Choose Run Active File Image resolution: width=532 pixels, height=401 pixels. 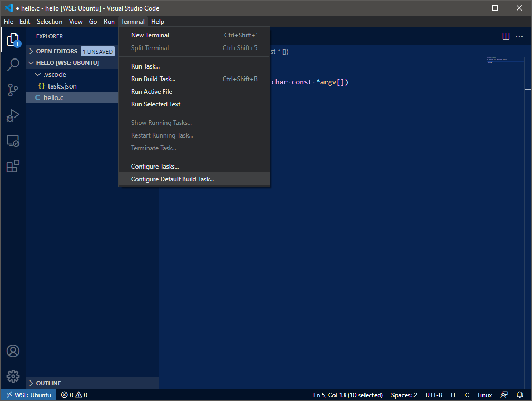click(x=194, y=92)
